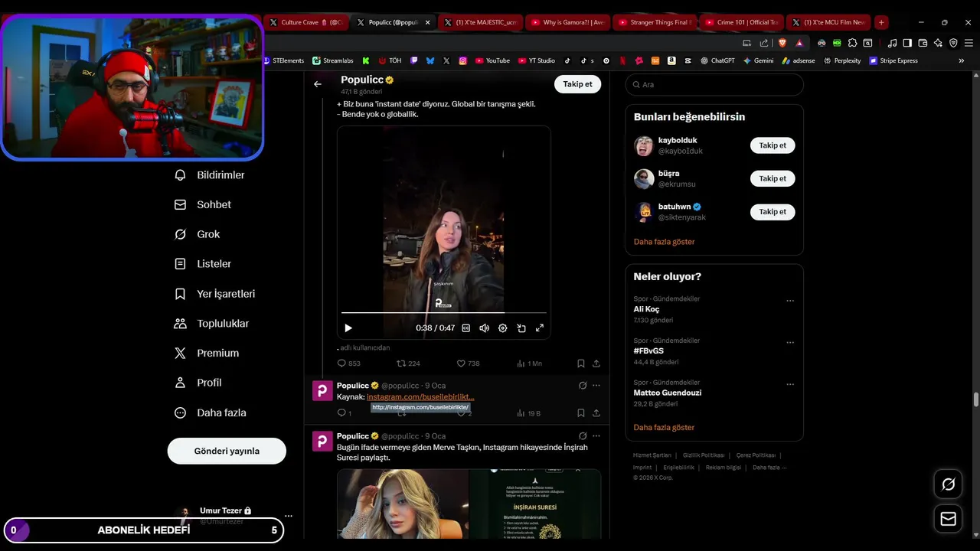Open more options on Merve Taşkın tweet
Image resolution: width=980 pixels, height=551 pixels.
(596, 436)
